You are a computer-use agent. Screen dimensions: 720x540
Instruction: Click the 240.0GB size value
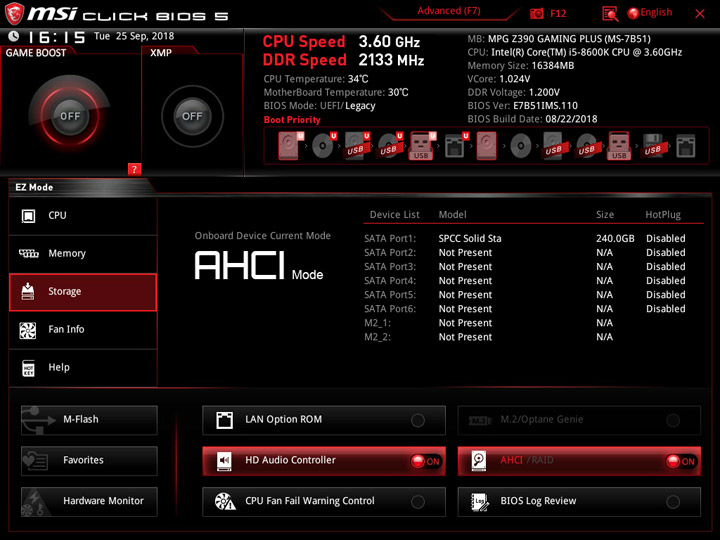tap(615, 239)
